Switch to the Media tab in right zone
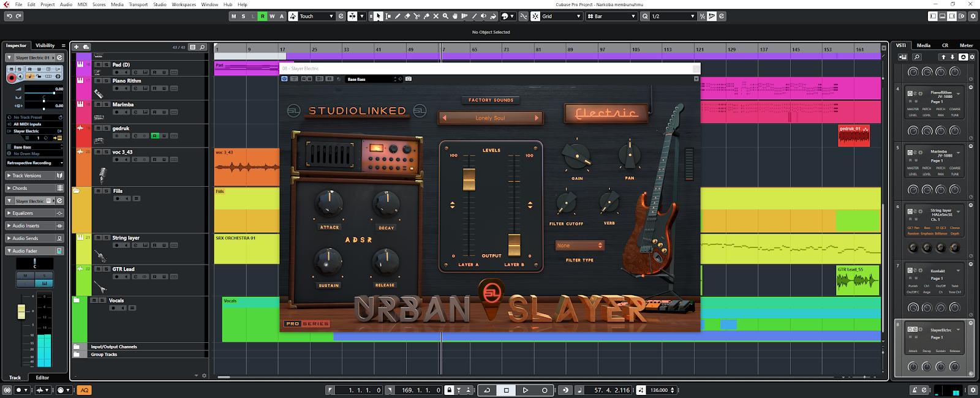 pyautogui.click(x=924, y=45)
